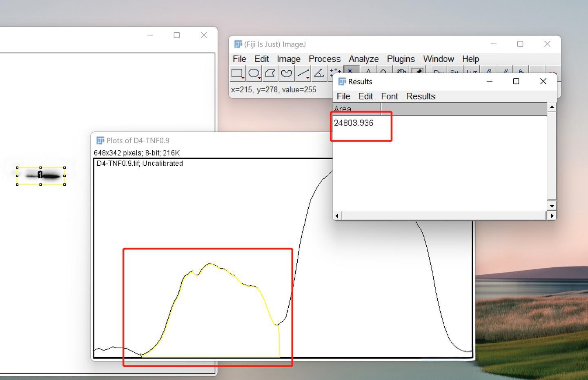Screen dimensions: 588x380
Task: Select the Angle tool
Action: pos(319,73)
